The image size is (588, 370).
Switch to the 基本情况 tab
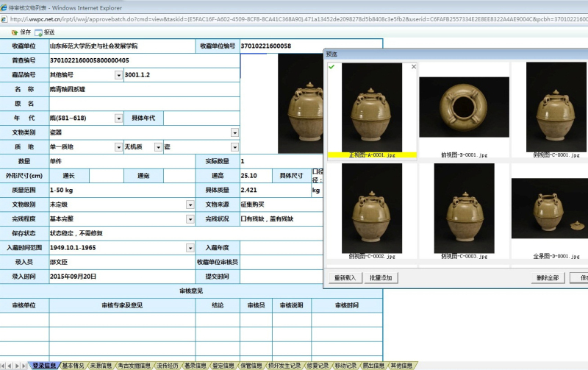pyautogui.click(x=73, y=366)
